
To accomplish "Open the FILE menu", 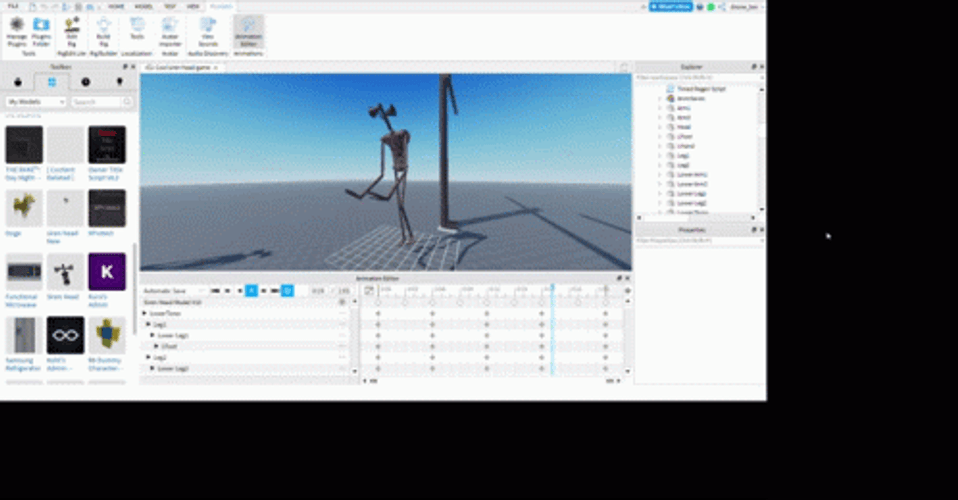I will 13,7.
